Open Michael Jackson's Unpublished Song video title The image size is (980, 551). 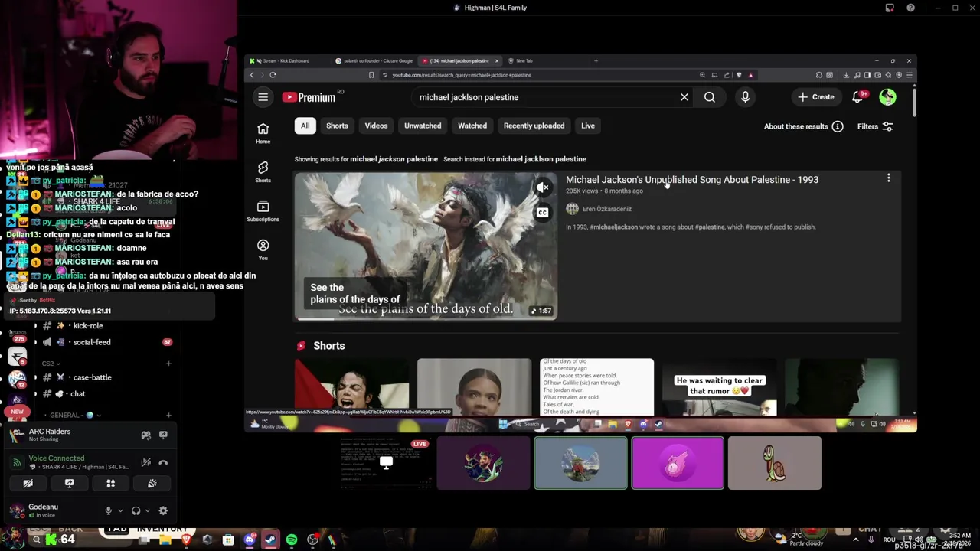click(x=692, y=179)
